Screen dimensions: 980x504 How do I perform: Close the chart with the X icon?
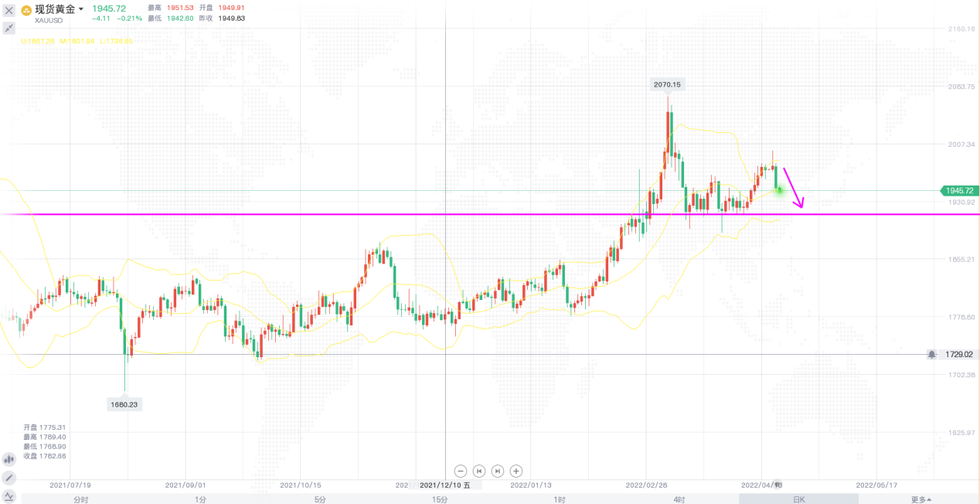(9, 10)
